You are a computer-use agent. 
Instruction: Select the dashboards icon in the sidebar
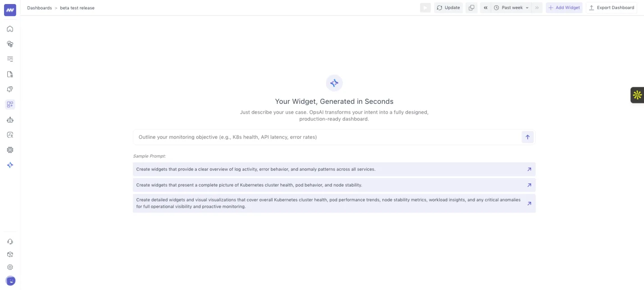click(10, 105)
